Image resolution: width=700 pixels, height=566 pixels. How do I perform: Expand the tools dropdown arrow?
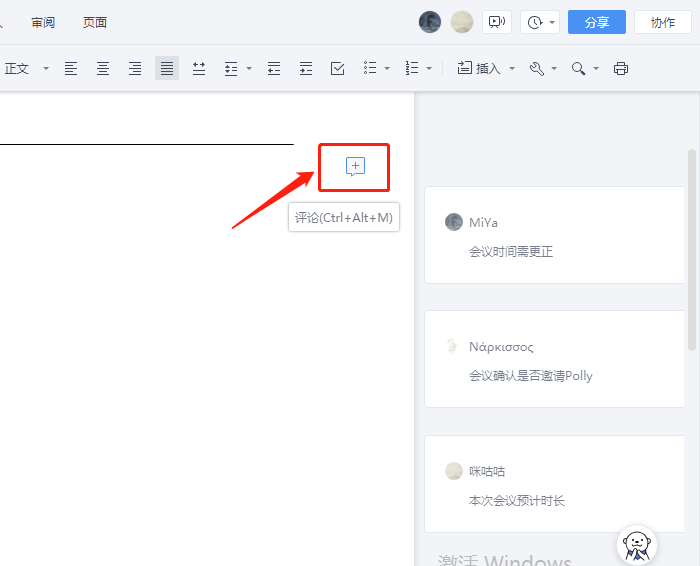click(x=554, y=68)
